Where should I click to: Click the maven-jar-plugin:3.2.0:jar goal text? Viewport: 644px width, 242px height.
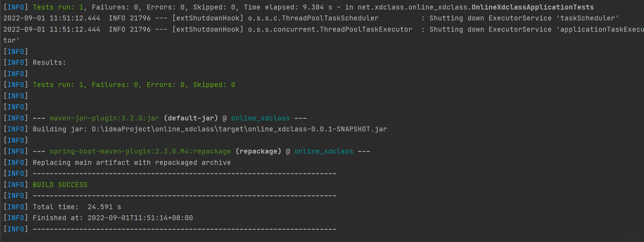point(104,118)
